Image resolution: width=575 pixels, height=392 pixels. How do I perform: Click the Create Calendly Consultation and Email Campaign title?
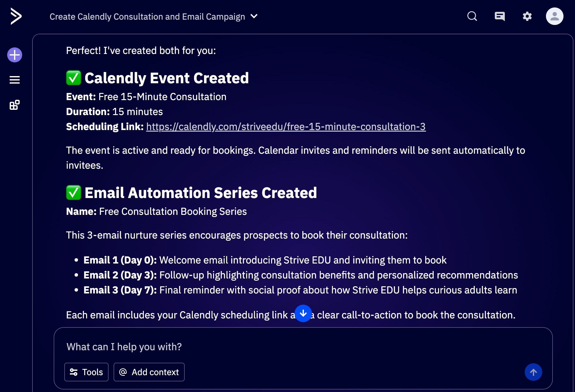point(147,17)
